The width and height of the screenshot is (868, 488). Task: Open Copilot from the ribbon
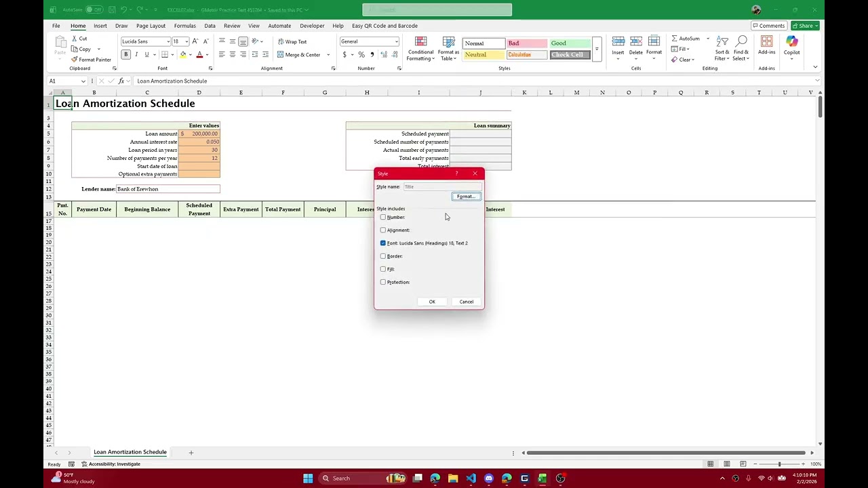tap(791, 46)
